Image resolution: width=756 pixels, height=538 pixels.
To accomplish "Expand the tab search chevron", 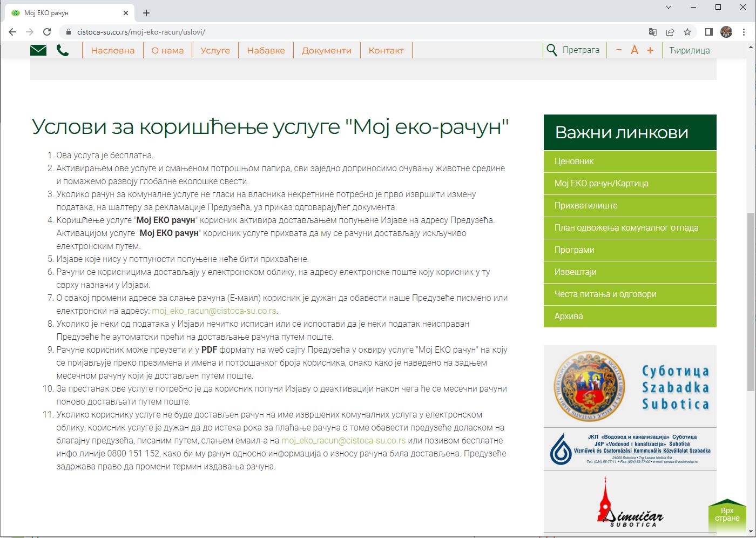I will coord(669,8).
